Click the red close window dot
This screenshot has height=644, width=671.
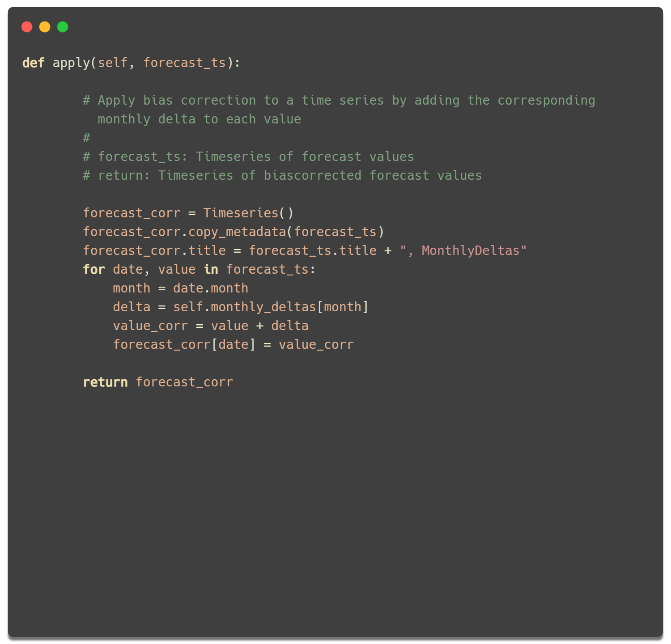click(27, 27)
